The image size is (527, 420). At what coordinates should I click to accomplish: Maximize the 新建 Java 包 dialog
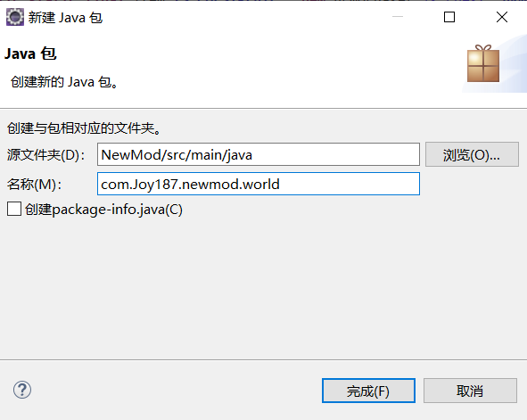(449, 17)
